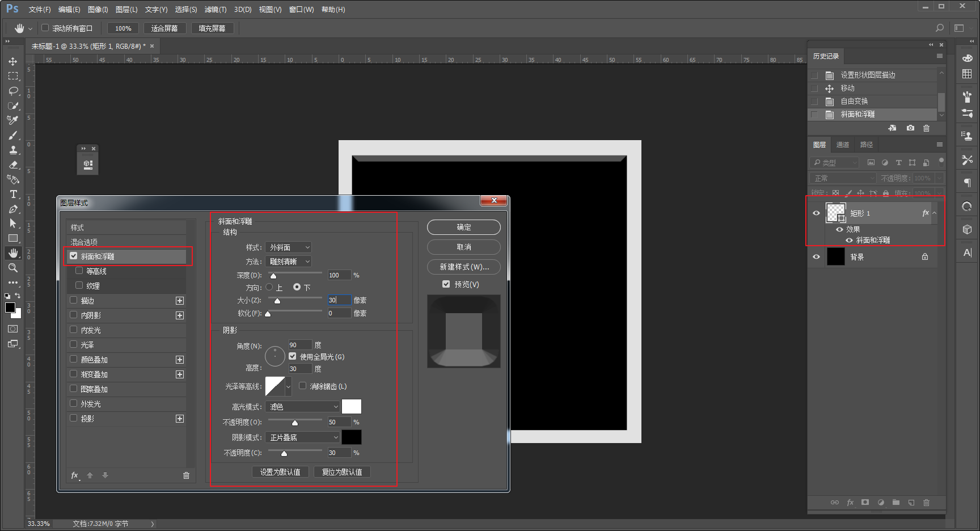
Task: Switch to the Paths (路径) tab
Action: pyautogui.click(x=867, y=145)
